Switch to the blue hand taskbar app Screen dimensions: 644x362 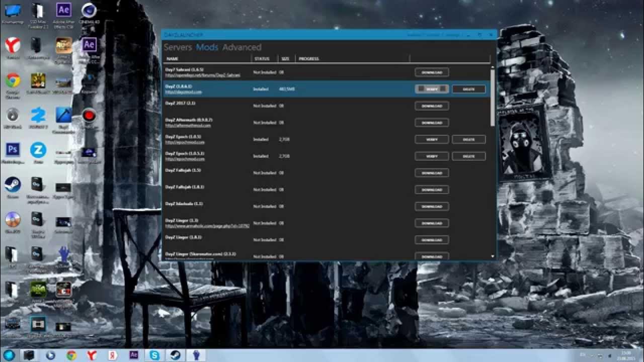tap(196, 355)
